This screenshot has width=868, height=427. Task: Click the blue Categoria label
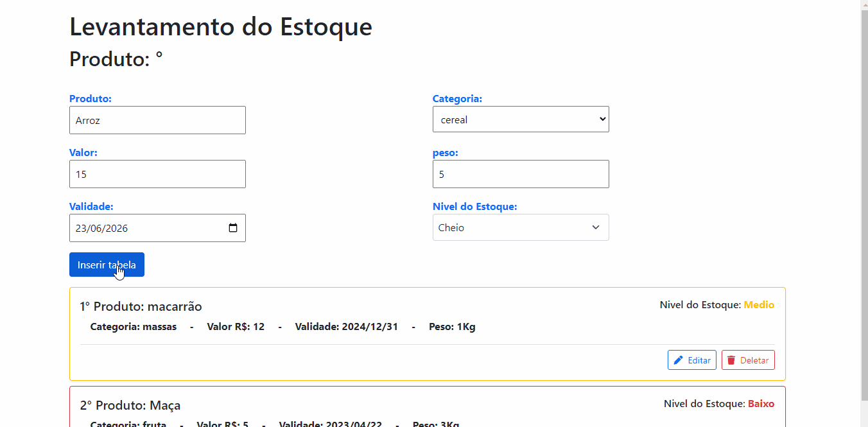click(x=457, y=99)
